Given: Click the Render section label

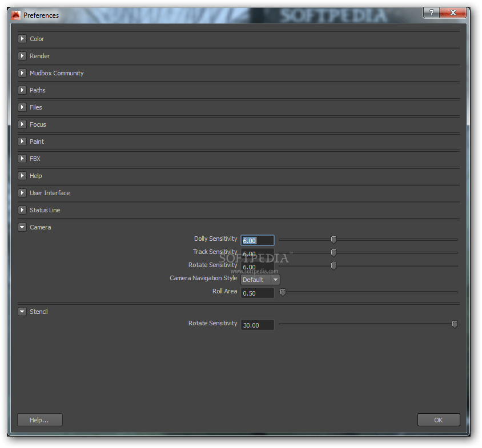Looking at the screenshot, I should tap(39, 56).
